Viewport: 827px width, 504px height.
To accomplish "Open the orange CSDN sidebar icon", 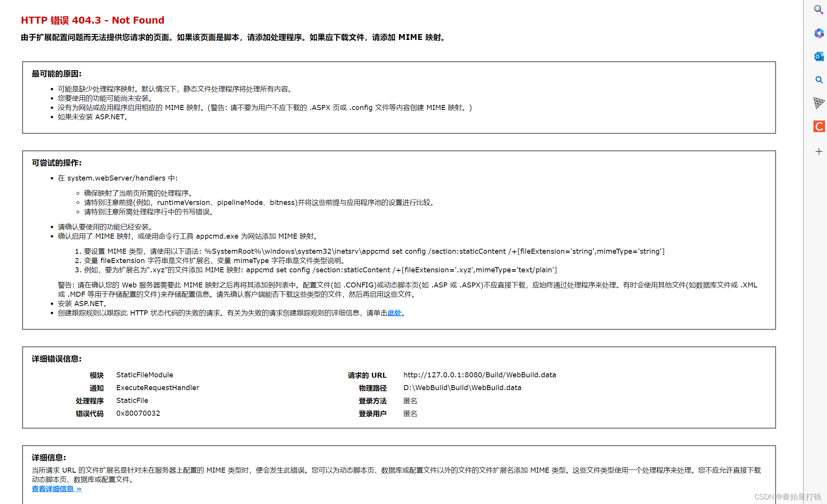I will pyautogui.click(x=818, y=126).
